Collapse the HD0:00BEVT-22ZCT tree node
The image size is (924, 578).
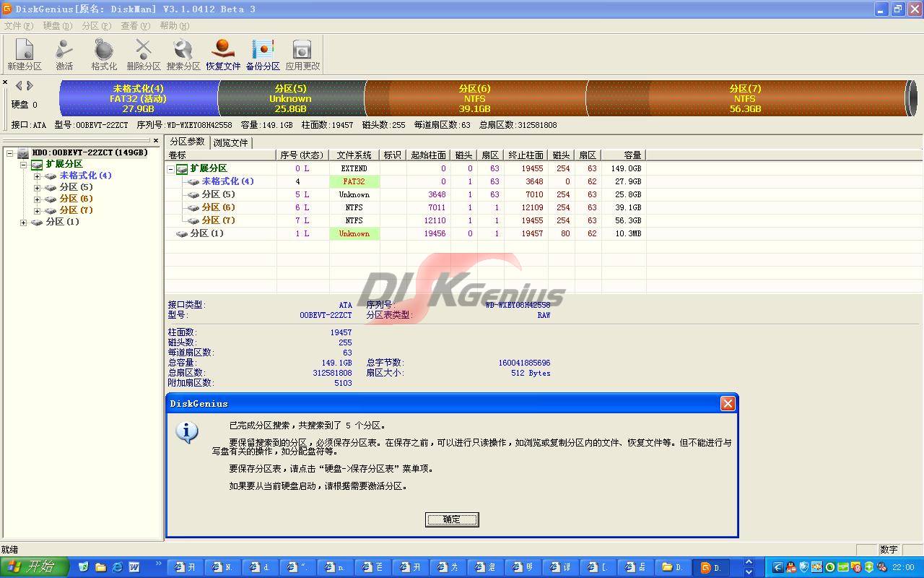(x=9, y=153)
